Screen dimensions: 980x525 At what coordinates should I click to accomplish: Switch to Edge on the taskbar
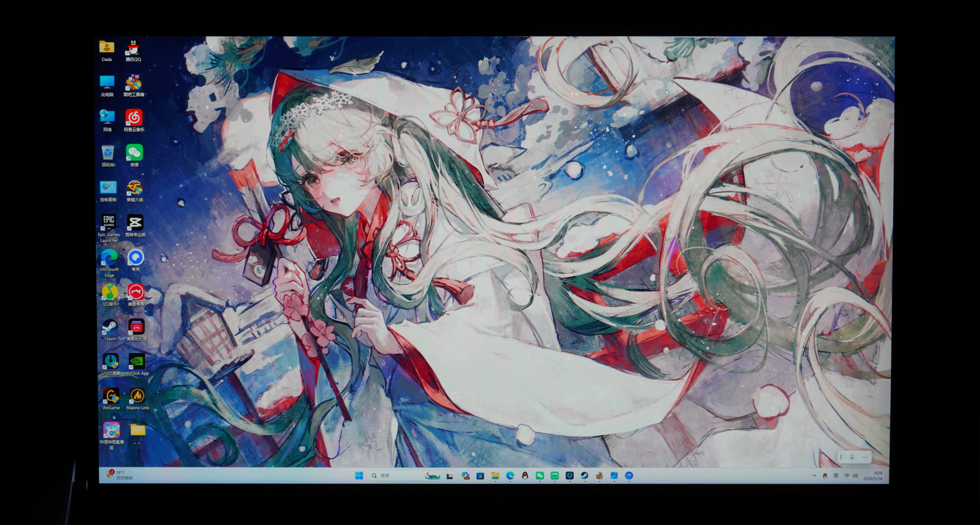pyautogui.click(x=510, y=476)
